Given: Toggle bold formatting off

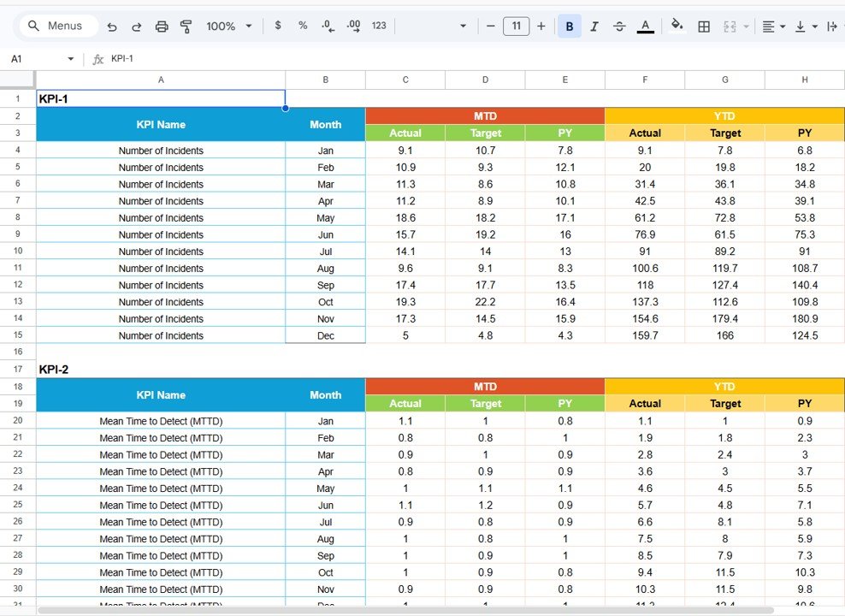Looking at the screenshot, I should 569,26.
